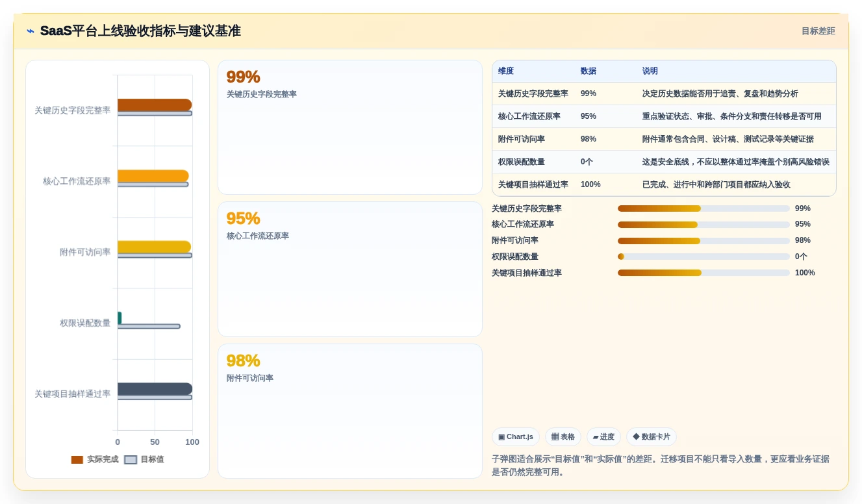The image size is (862, 504).
Task: Click the 50 tick label on chart x-axis
Action: coord(155,442)
